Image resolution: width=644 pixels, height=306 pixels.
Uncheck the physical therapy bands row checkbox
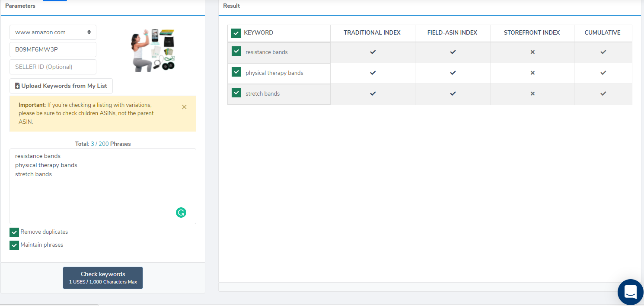236,72
